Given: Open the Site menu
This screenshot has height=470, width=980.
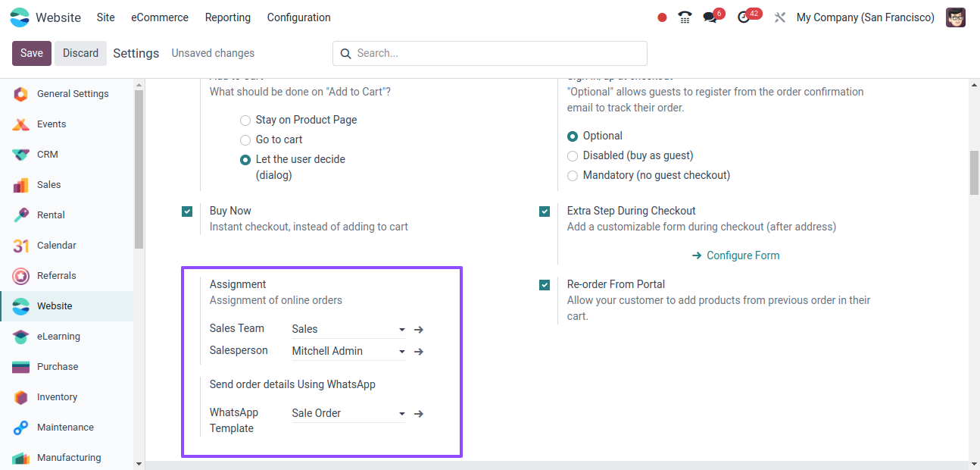Looking at the screenshot, I should click(x=106, y=17).
